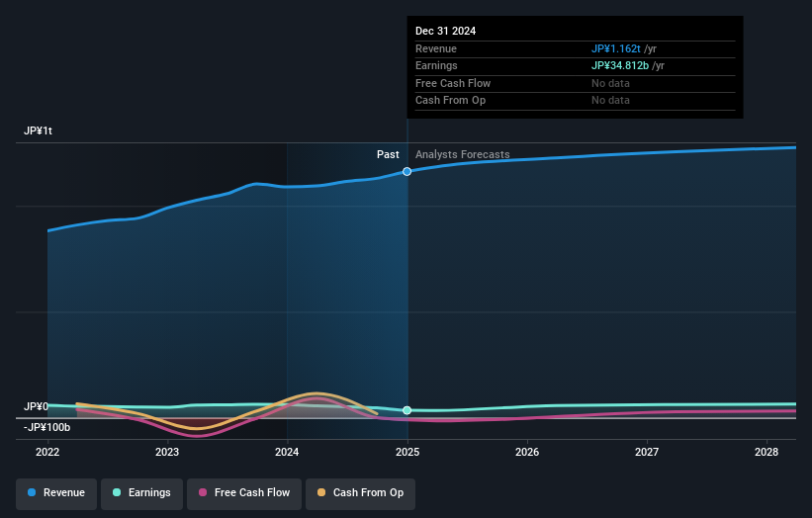The height and width of the screenshot is (518, 812).
Task: Click the 2022 x-axis label
Action: (47, 453)
